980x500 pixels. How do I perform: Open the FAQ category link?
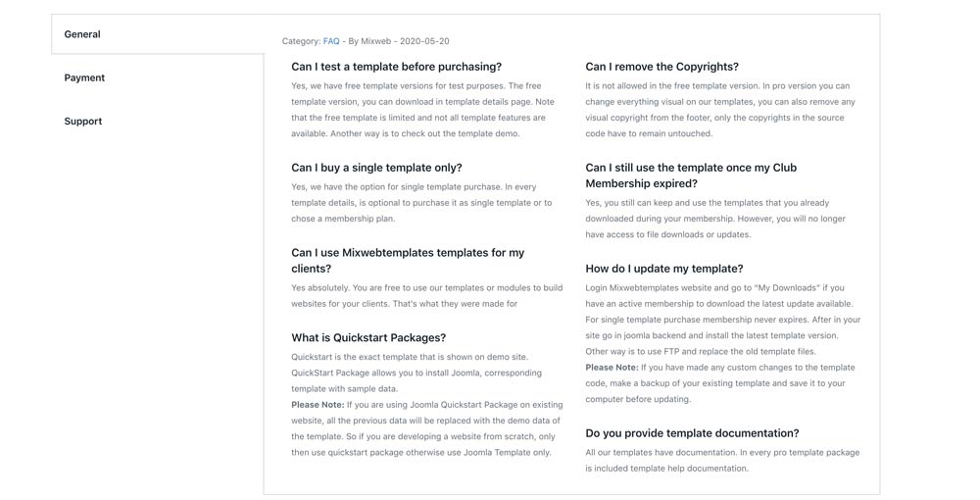pos(331,41)
